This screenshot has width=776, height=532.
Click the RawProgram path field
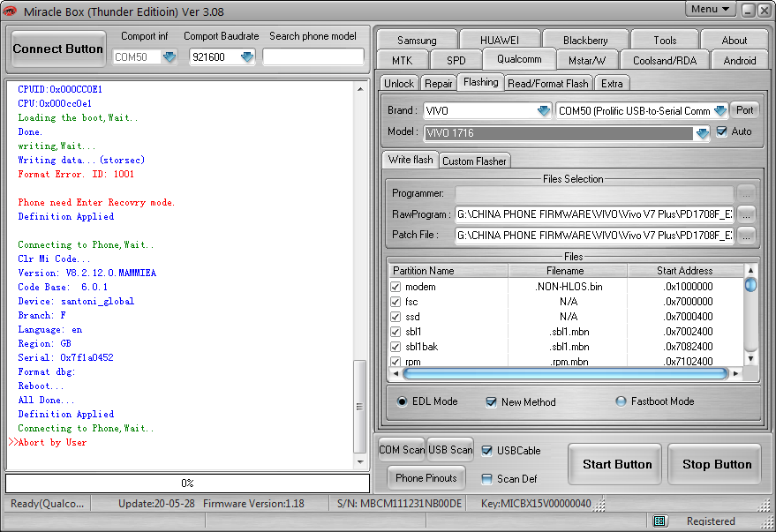tap(595, 214)
